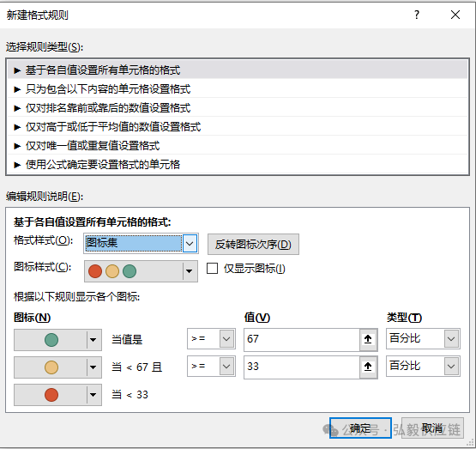The height and width of the screenshot is (449, 476).
Task: Select rule 使用公式确定要设置格式的单元格
Action: click(x=238, y=164)
